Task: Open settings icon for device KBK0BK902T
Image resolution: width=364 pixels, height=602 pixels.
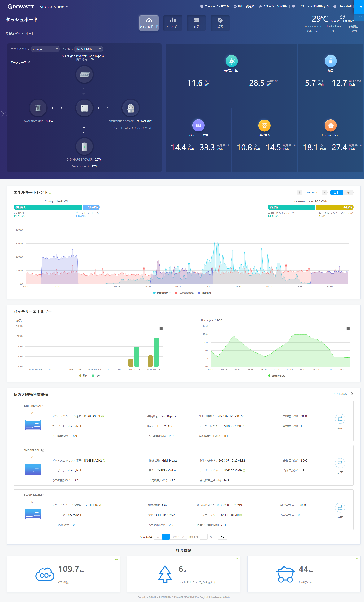Action: (x=340, y=419)
